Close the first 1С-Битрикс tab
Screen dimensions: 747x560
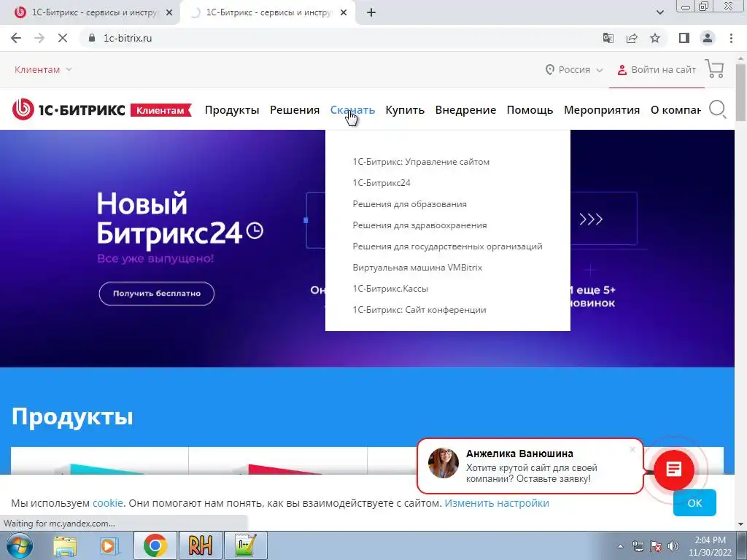click(169, 13)
